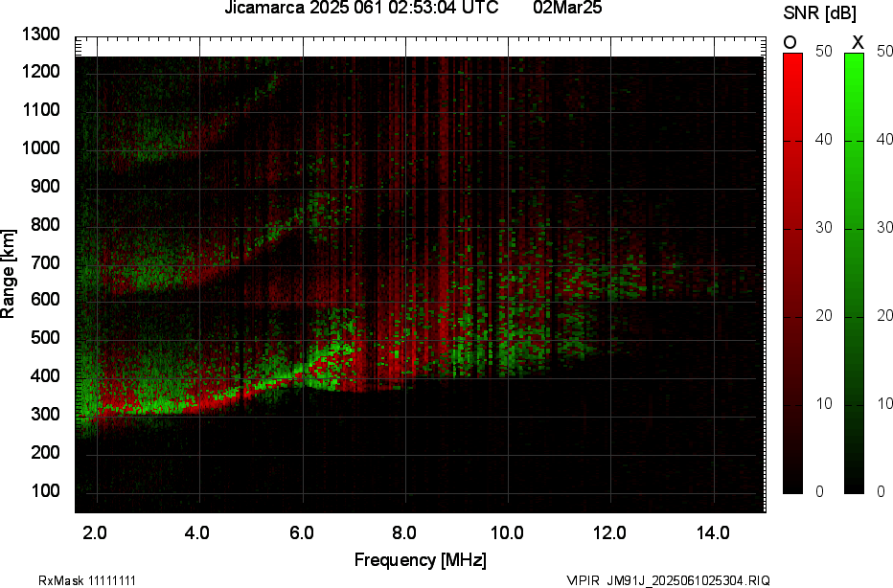Click the date label "02Mar25"
893x588 pixels.
point(568,8)
